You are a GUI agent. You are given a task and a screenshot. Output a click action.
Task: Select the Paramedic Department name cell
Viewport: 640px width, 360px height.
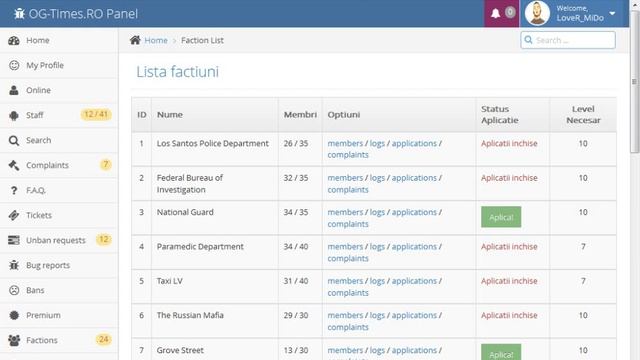tap(215, 252)
